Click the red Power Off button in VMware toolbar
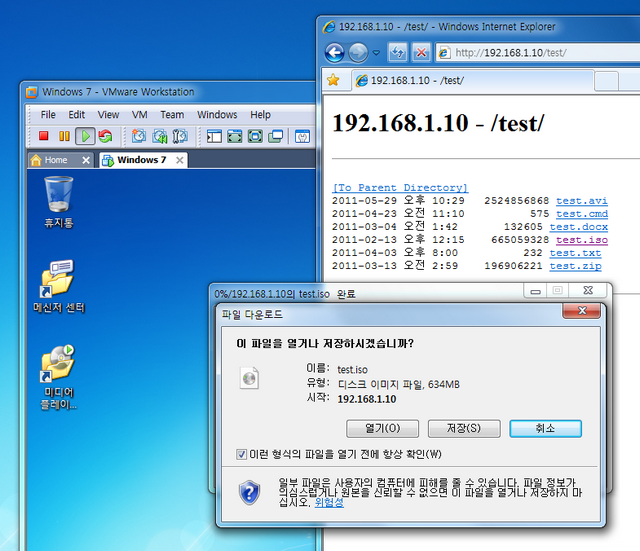Screen dimensions: 640x551 pos(44,136)
